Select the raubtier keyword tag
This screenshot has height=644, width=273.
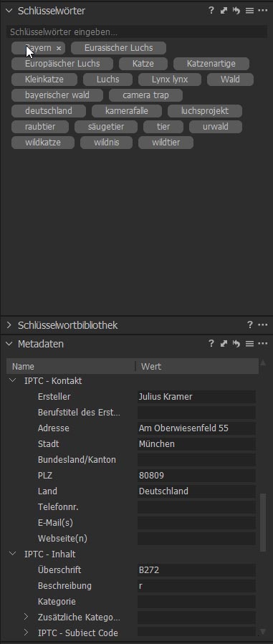coord(40,127)
